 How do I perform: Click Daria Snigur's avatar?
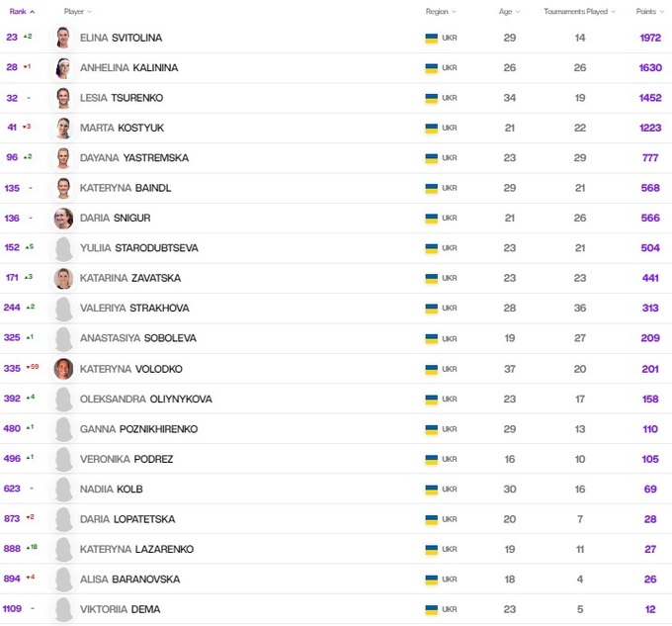pyautogui.click(x=64, y=219)
